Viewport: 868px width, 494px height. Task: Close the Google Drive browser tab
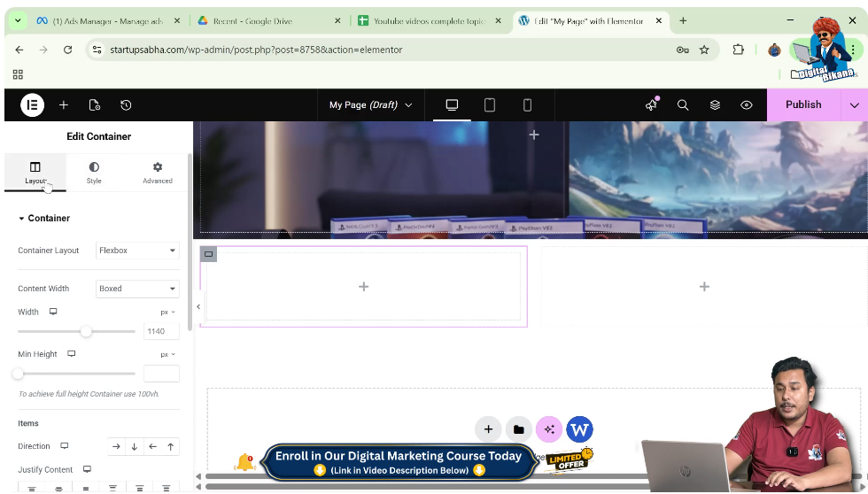[x=337, y=20]
